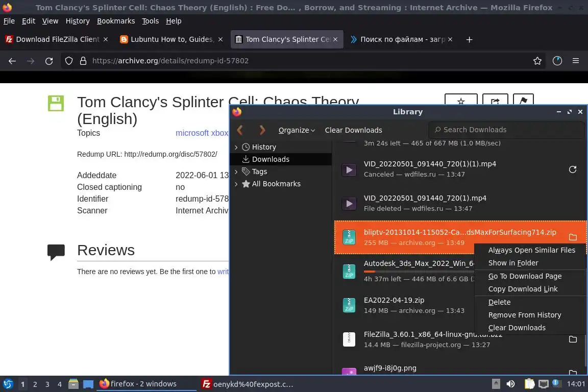Open the Help menu

[174, 21]
